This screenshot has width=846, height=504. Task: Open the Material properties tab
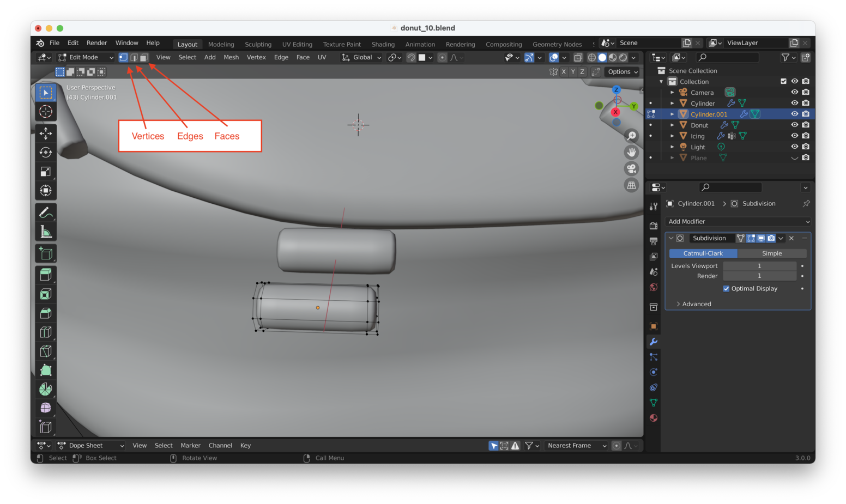tap(654, 418)
